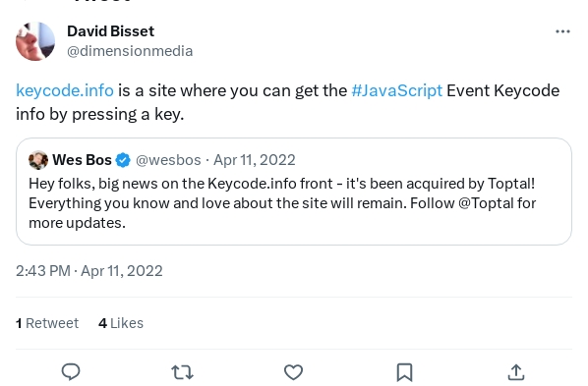Viewport: 588px width, 386px height.
Task: Click Wes Bos's small avatar
Action: tap(38, 160)
